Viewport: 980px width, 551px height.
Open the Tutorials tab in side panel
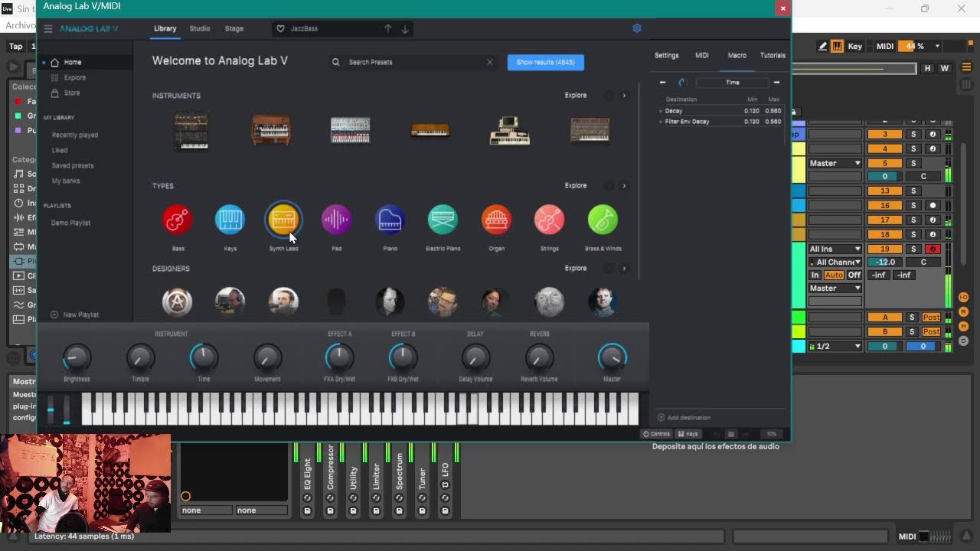773,55
